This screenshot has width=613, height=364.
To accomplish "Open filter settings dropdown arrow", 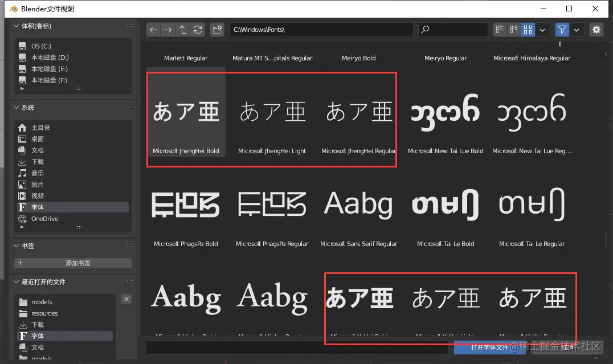I will point(577,30).
